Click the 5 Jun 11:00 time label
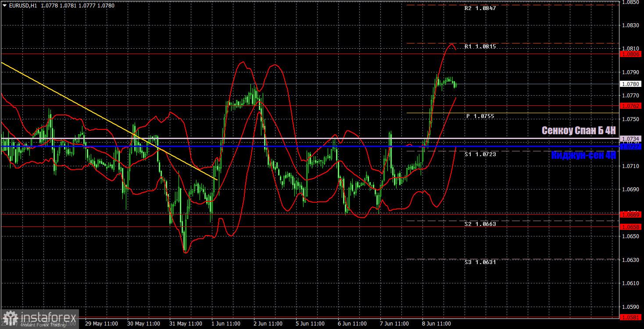 311,324
